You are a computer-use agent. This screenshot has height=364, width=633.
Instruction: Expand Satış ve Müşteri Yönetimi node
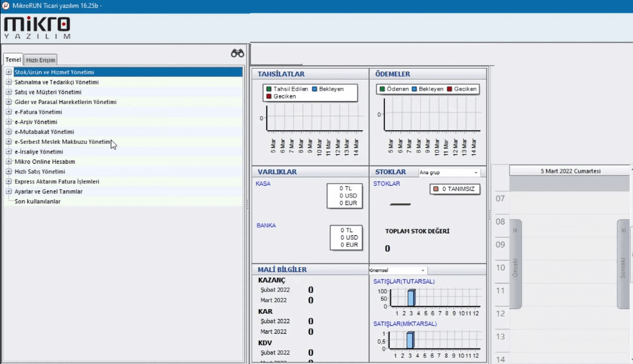coord(9,92)
